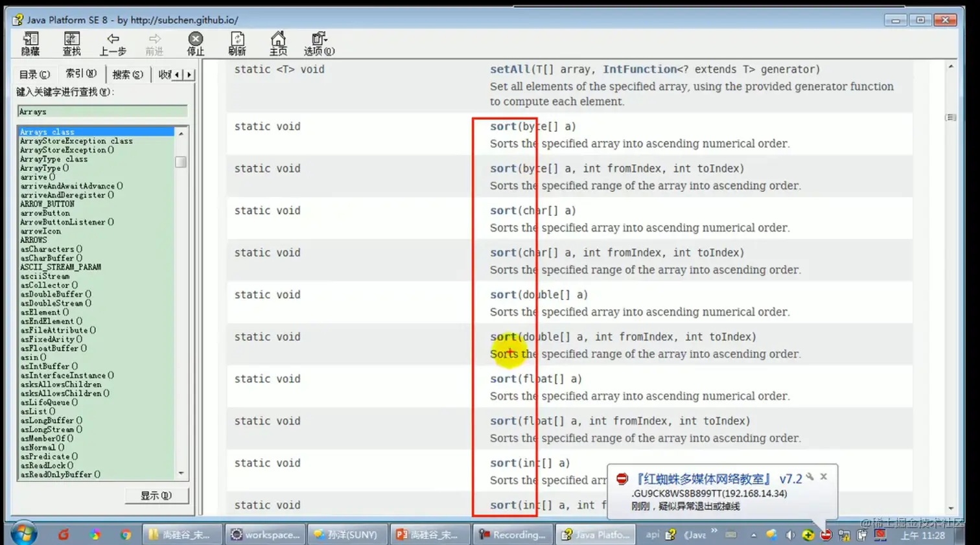Open sort(double[] a, int fromIndex, int toIndex) link
980x545 pixels.
click(x=503, y=337)
